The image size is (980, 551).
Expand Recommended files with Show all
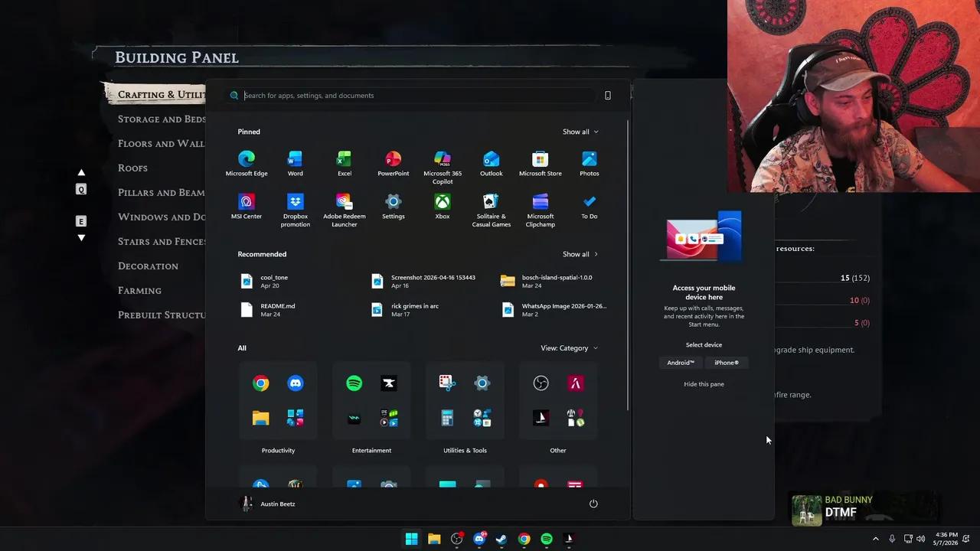point(580,254)
